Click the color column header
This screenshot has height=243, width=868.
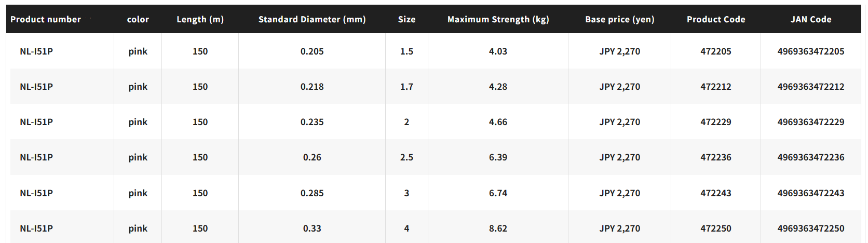[138, 19]
